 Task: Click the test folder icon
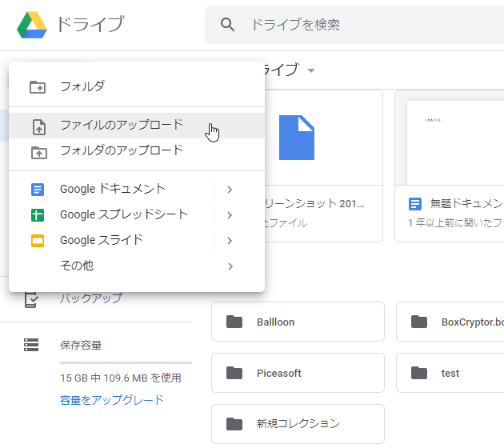tap(419, 373)
